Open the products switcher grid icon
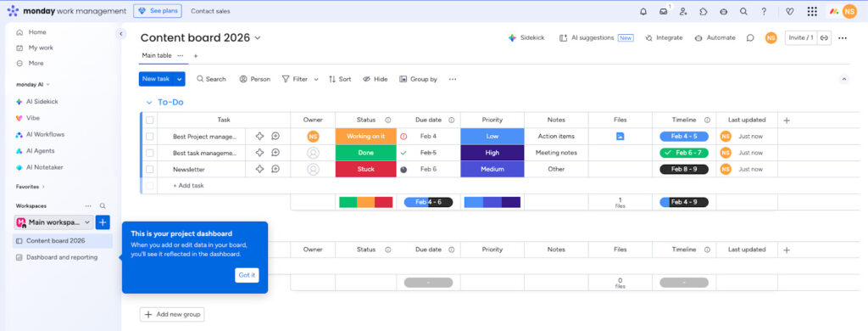Viewport: 868px width, 331px height. point(811,11)
